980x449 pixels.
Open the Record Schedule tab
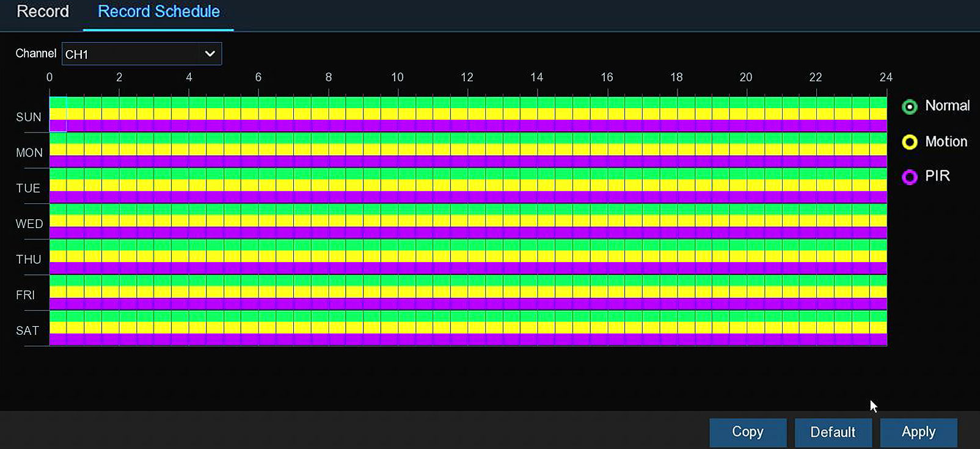[x=158, y=12]
